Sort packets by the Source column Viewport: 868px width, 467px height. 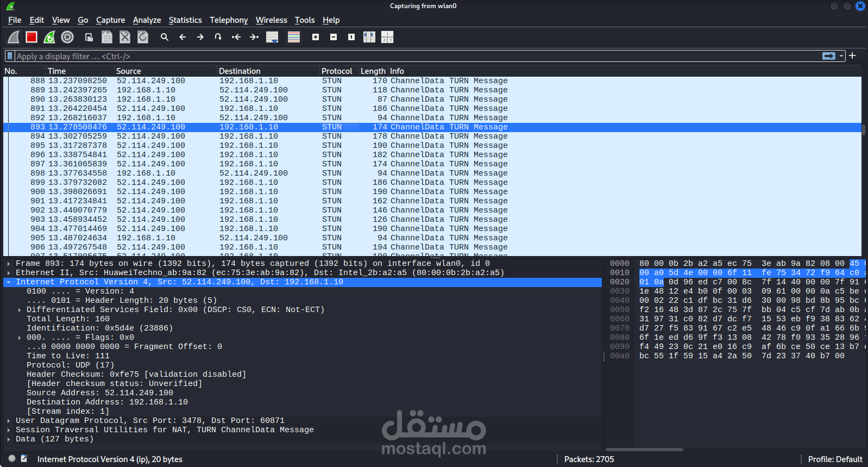166,71
